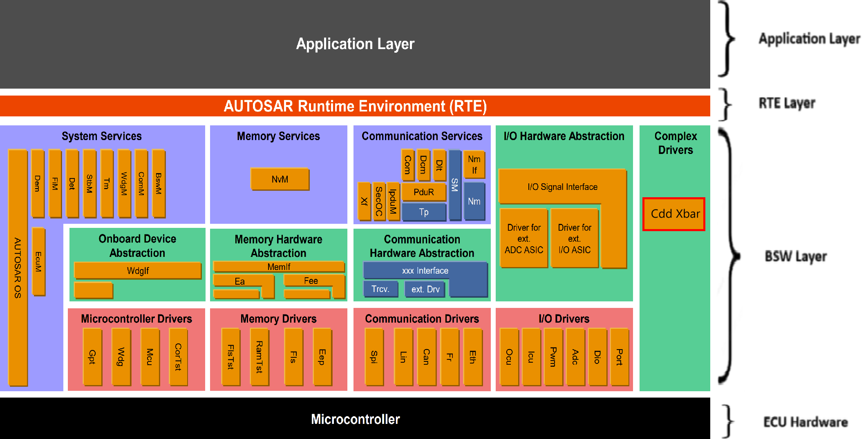Click the tall AUTOSAR OS block

click(18, 267)
